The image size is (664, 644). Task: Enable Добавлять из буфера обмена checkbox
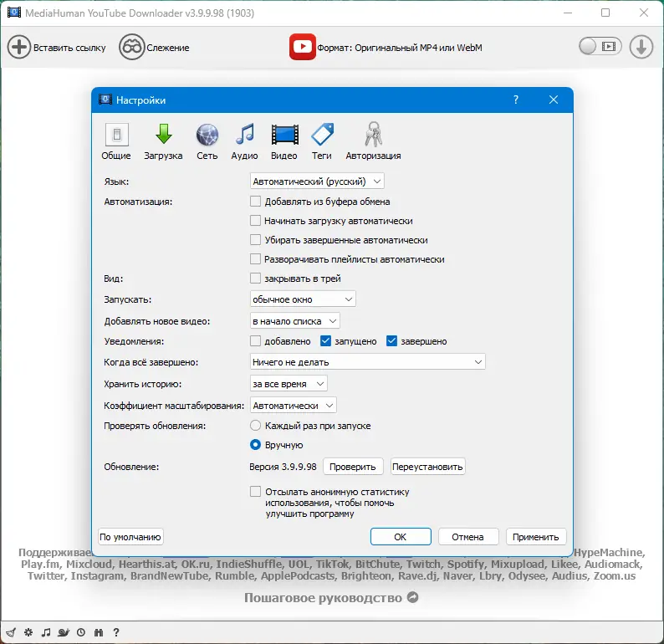[255, 201]
